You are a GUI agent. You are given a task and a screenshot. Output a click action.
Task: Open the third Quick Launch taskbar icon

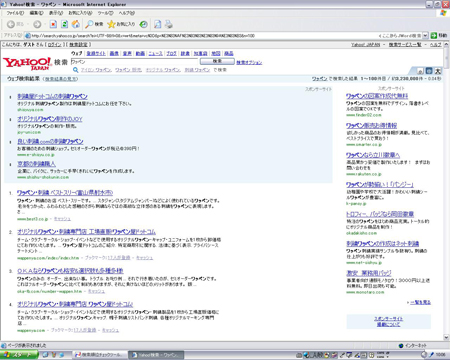tap(61, 355)
